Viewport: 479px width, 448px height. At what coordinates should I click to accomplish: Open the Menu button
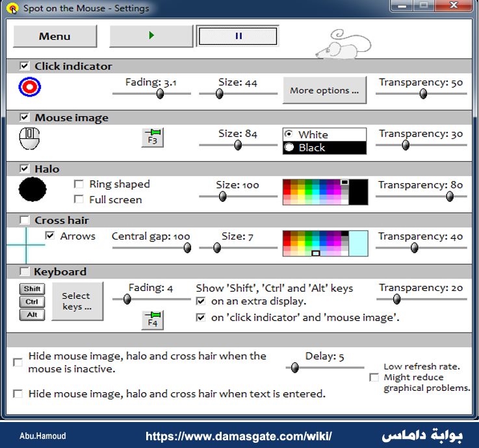55,36
